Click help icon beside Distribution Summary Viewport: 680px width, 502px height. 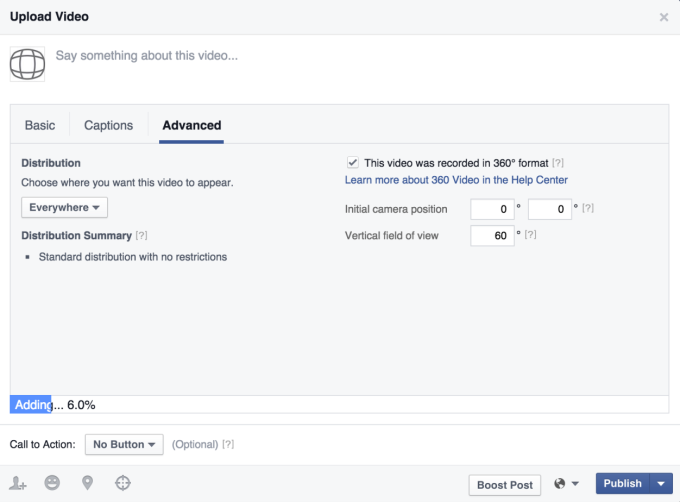[x=142, y=235]
